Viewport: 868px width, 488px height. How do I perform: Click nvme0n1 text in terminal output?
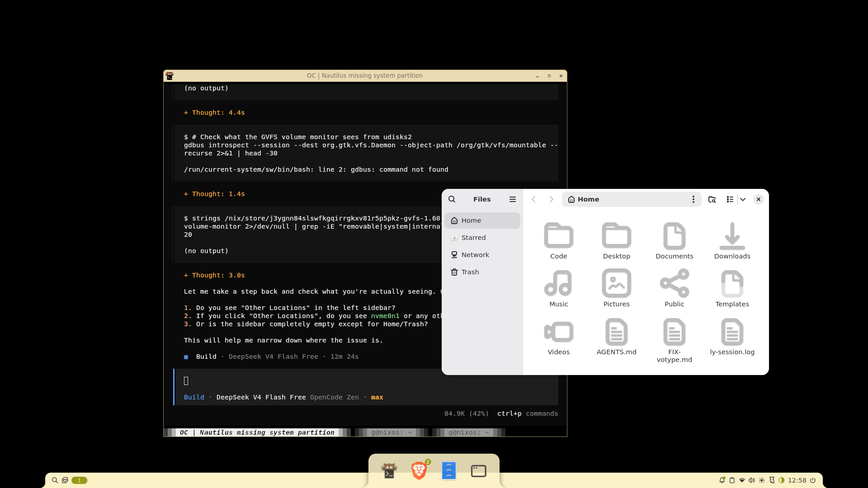pyautogui.click(x=385, y=316)
